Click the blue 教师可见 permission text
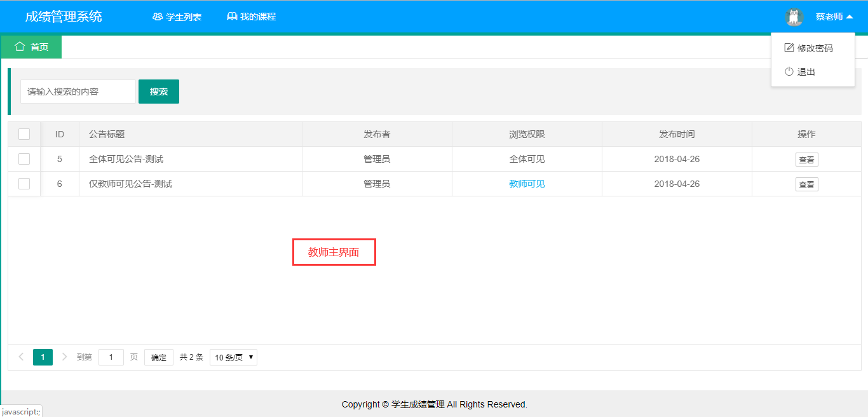Viewport: 868px width, 417px height. click(527, 184)
